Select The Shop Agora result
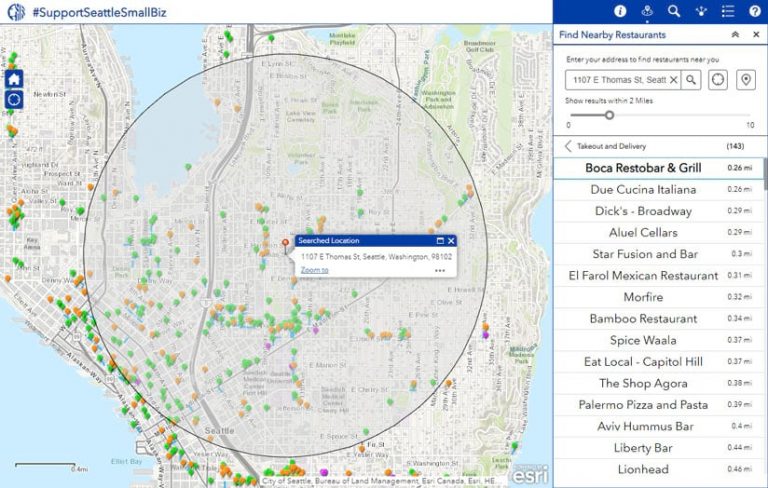 point(658,384)
